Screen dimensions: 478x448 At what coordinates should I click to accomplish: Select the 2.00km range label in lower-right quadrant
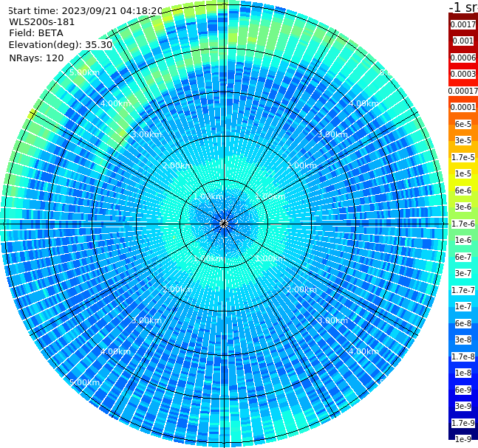click(x=301, y=289)
